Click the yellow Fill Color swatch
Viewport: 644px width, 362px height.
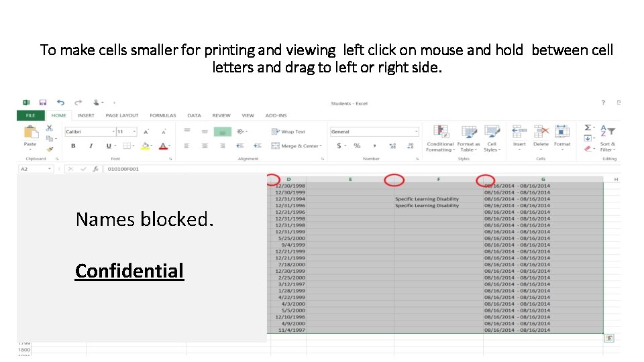click(145, 145)
